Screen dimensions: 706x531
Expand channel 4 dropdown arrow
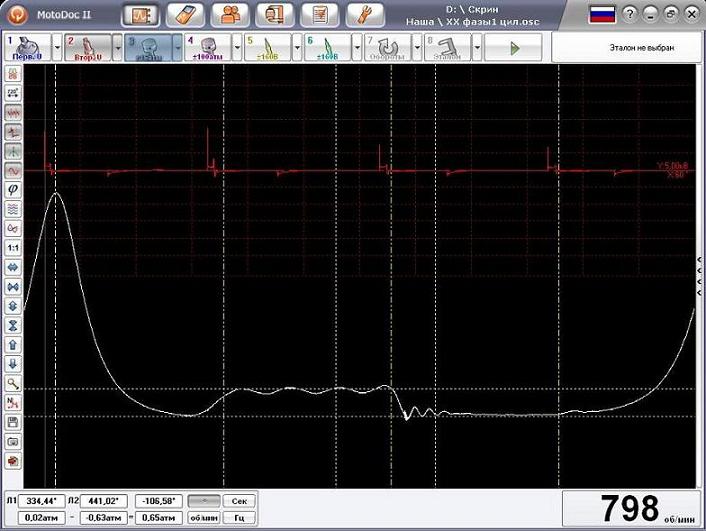(x=237, y=47)
